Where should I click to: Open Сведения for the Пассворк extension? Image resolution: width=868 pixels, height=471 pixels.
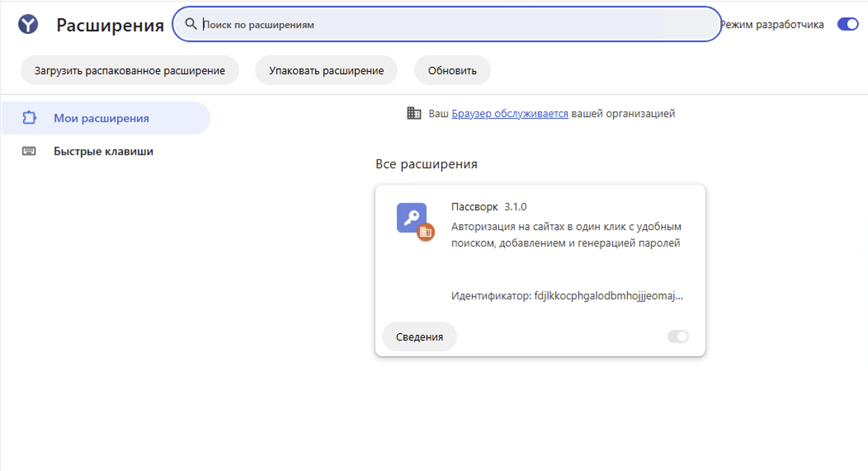pos(419,337)
